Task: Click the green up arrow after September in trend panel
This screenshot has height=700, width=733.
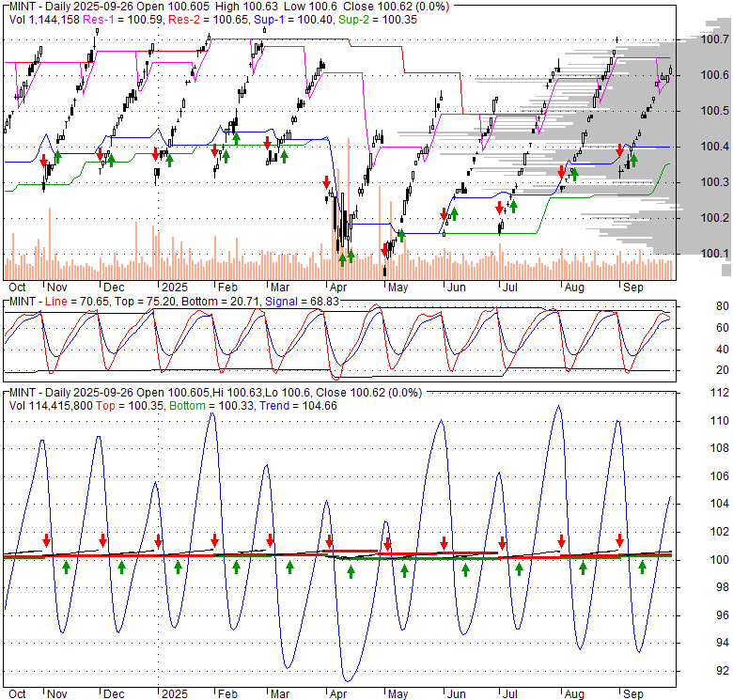Action: [x=642, y=568]
